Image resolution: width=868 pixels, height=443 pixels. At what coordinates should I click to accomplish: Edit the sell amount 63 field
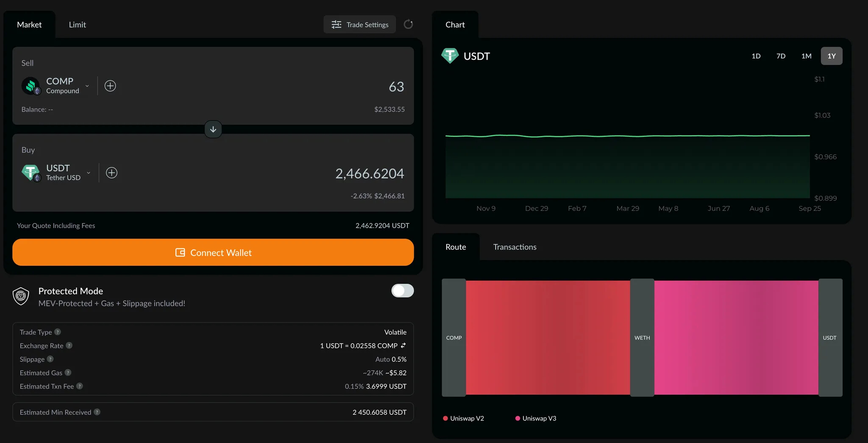coord(396,86)
